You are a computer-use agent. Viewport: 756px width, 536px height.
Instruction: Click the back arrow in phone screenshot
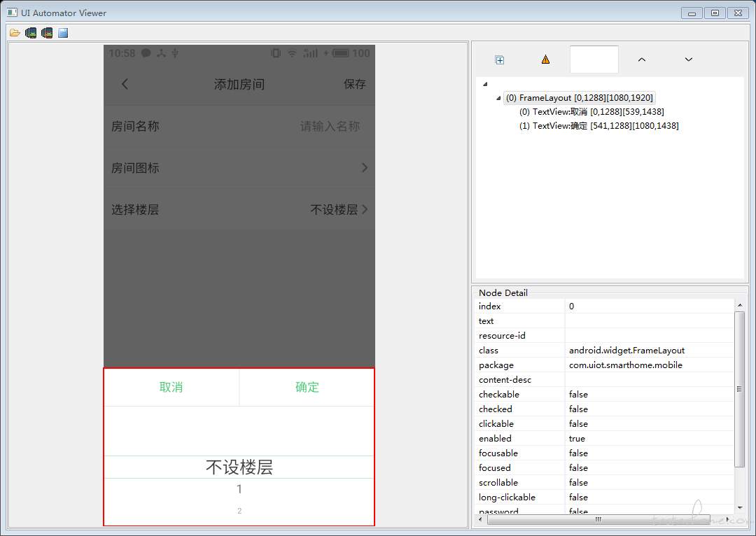(125, 84)
